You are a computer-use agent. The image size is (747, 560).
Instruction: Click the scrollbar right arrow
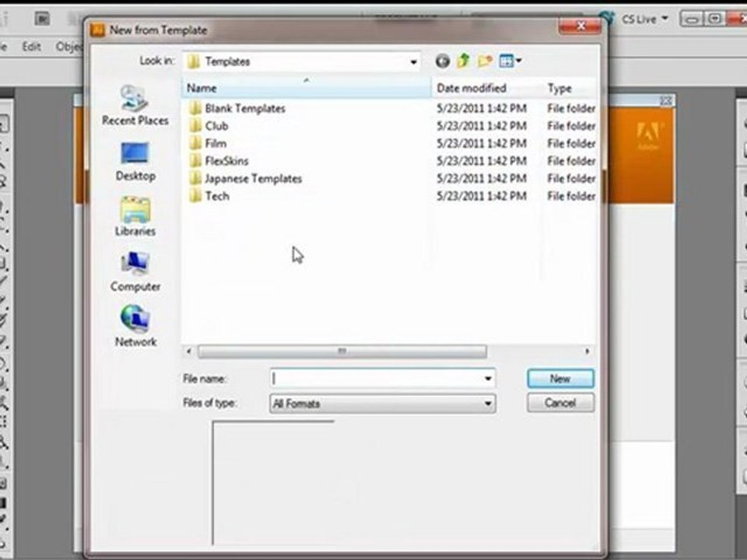587,352
